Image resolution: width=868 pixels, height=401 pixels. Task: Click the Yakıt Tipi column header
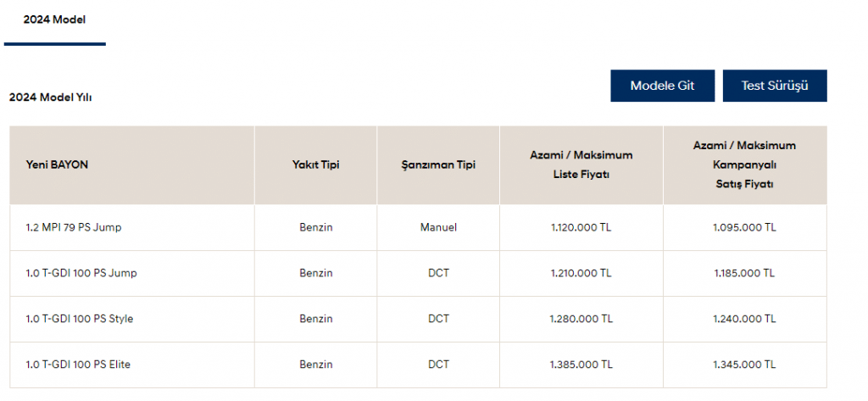tap(315, 165)
